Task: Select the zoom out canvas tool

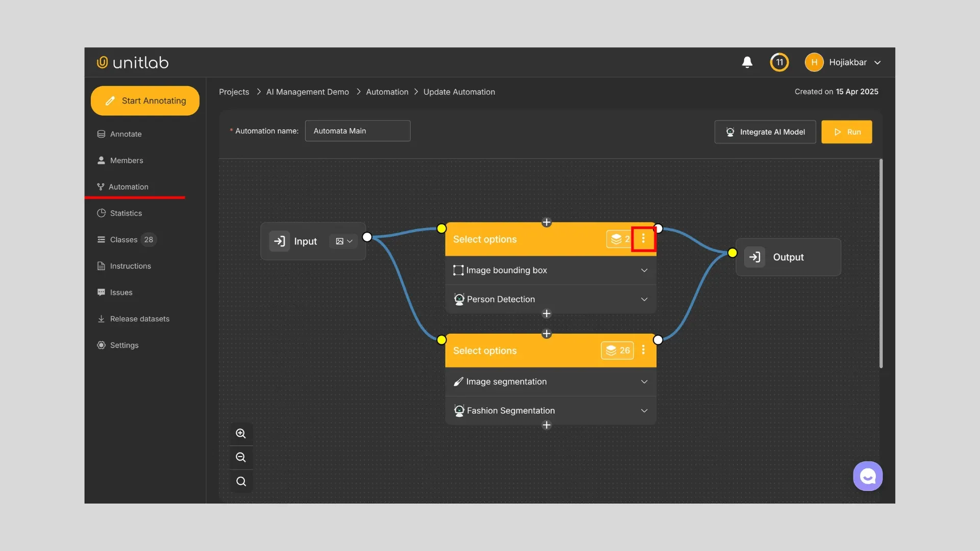Action: click(x=240, y=458)
